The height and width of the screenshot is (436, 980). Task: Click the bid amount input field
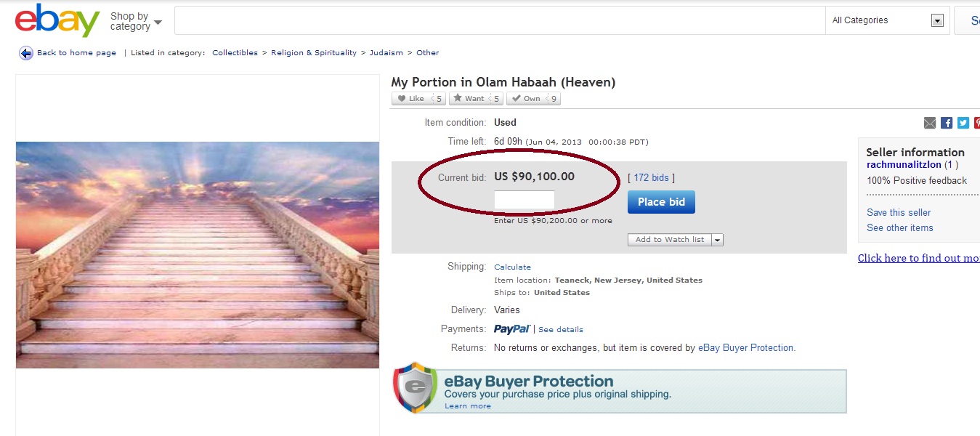(524, 200)
